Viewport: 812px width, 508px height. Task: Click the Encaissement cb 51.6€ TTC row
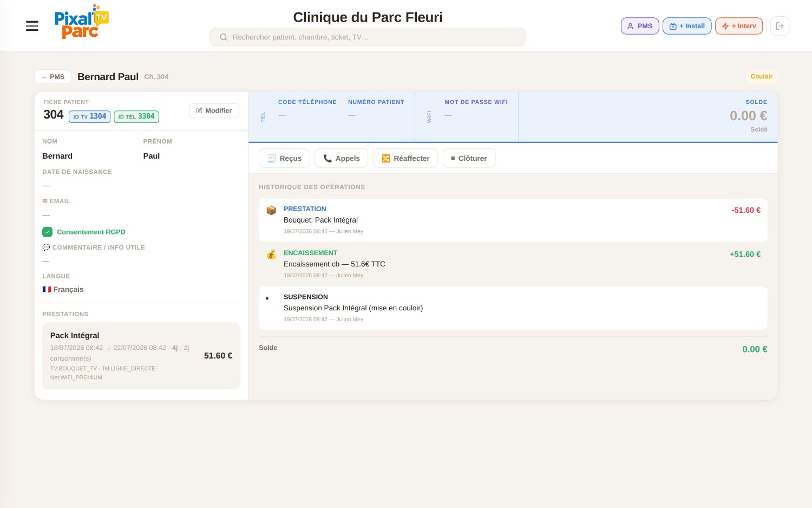point(513,264)
